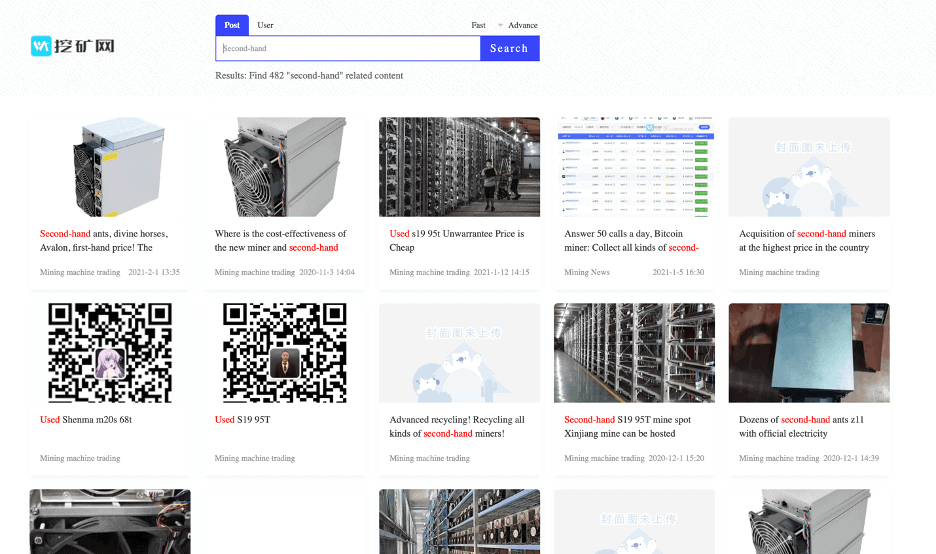Screen dimensions: 936x554
Task: Open the blue-grey miner box photo
Action: click(809, 353)
